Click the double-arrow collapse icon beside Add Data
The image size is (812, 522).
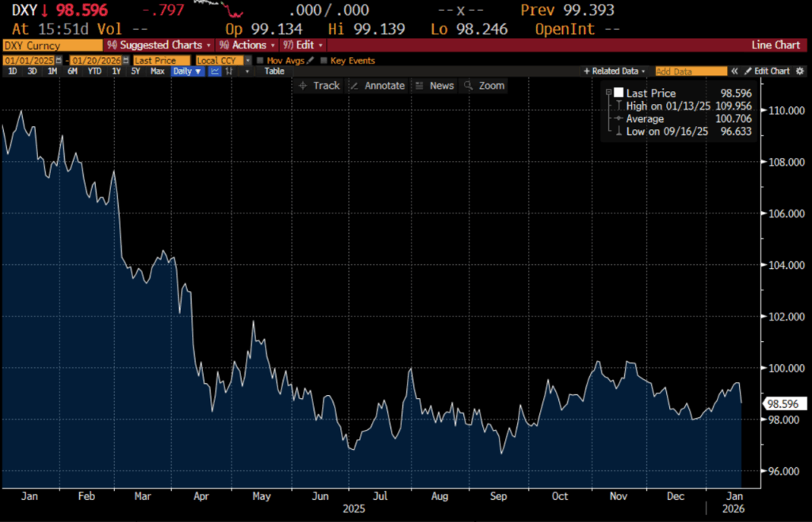click(x=734, y=71)
